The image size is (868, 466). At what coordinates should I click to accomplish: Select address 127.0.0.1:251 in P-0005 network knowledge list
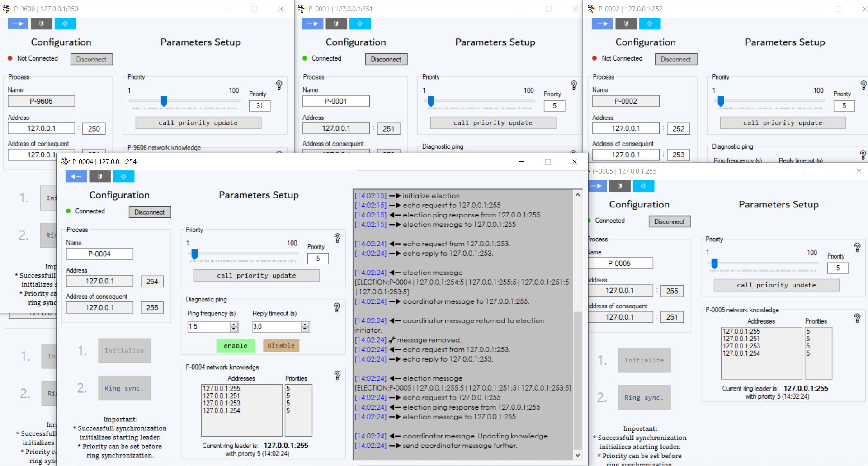(741, 339)
